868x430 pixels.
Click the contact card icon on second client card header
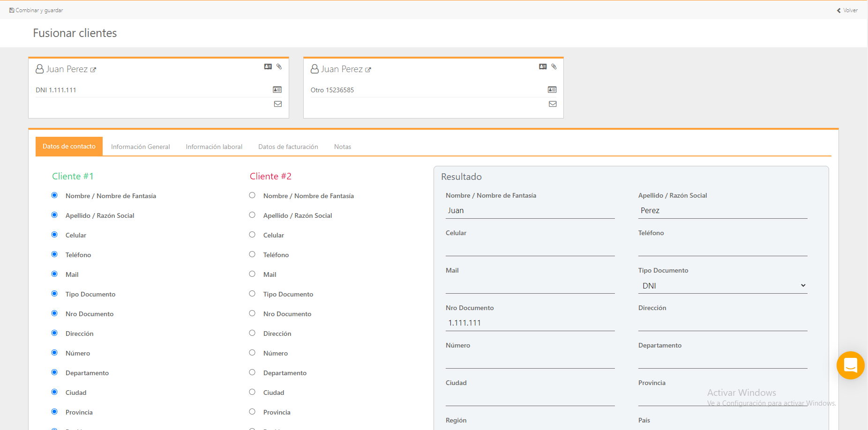(543, 67)
